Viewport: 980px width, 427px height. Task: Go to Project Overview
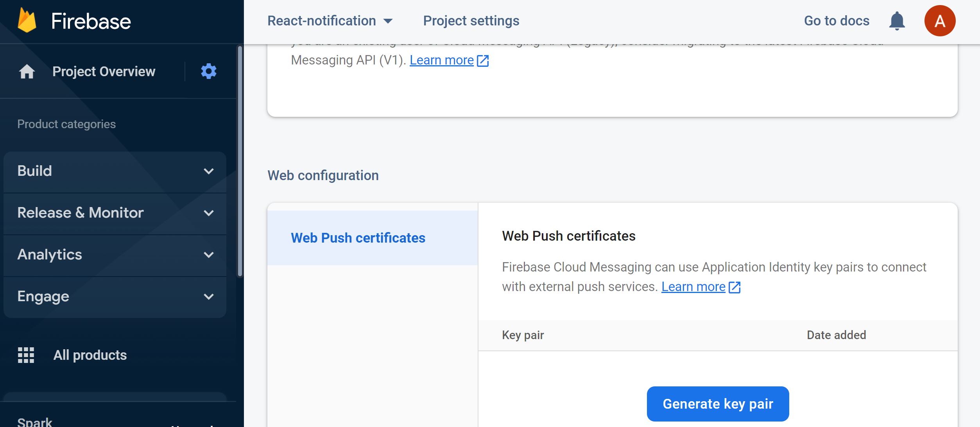pos(104,71)
